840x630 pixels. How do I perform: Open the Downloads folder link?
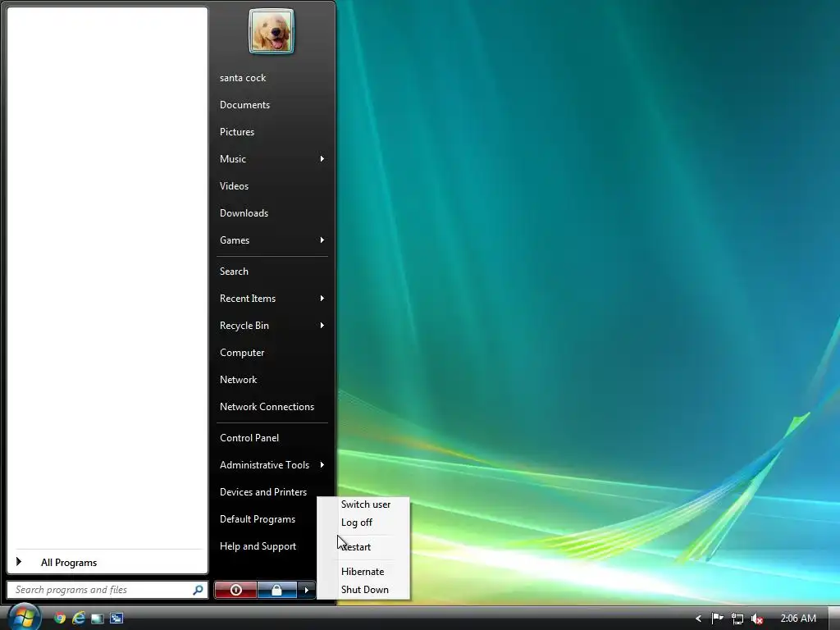(x=244, y=213)
